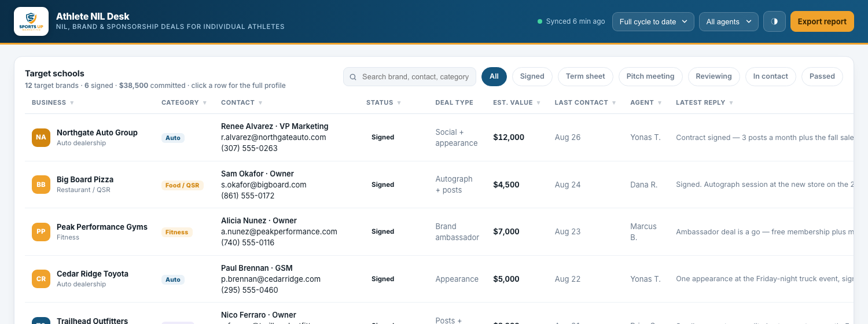Sort by the Contact column header

(x=242, y=102)
